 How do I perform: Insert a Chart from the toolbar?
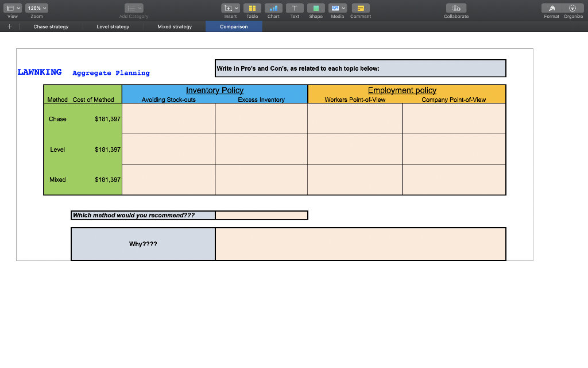[273, 8]
